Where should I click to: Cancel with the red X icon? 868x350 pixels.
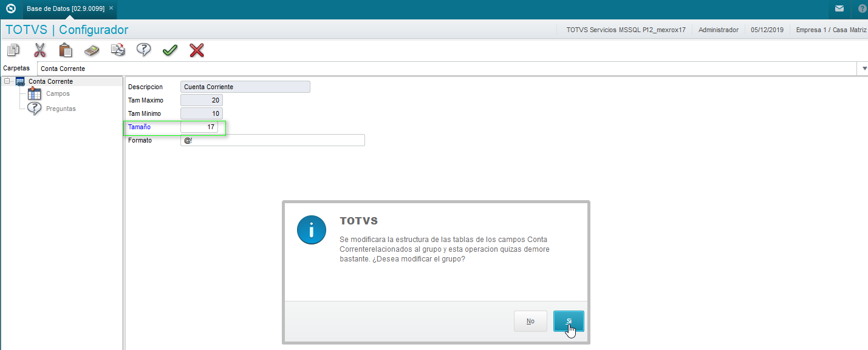(x=196, y=50)
